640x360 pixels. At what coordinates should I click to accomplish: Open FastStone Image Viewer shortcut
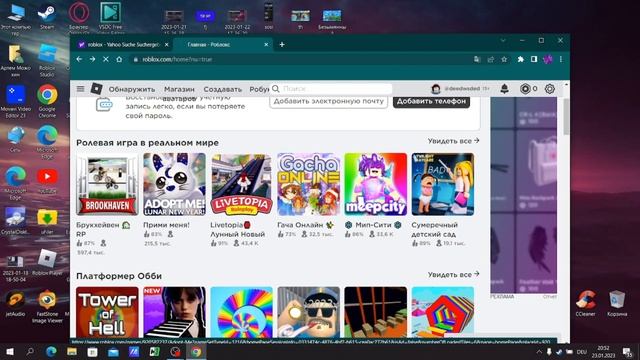(47, 307)
